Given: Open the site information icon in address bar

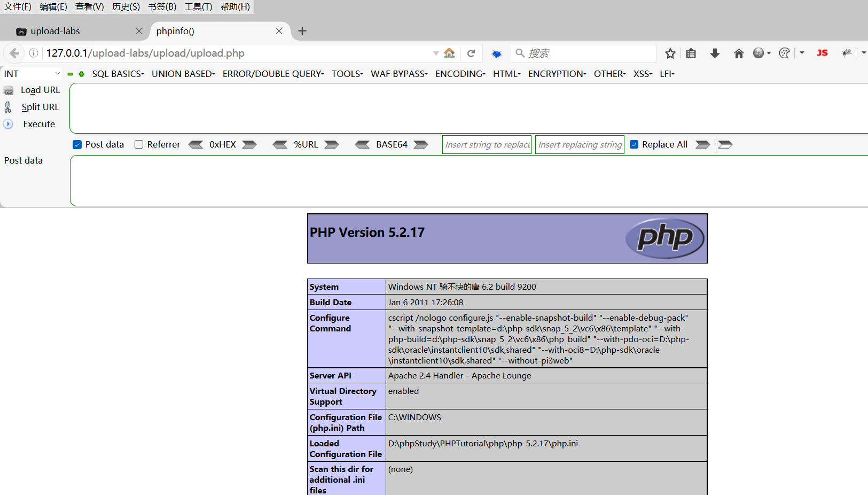Looking at the screenshot, I should coord(34,53).
